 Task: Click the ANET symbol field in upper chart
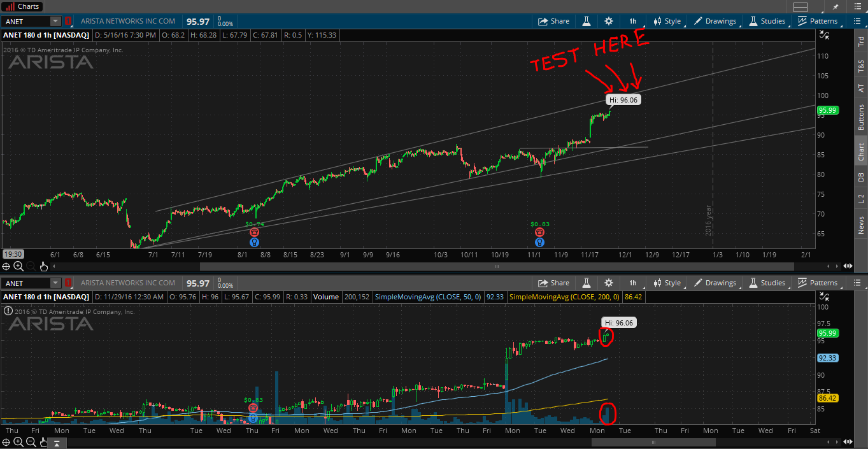coord(25,21)
